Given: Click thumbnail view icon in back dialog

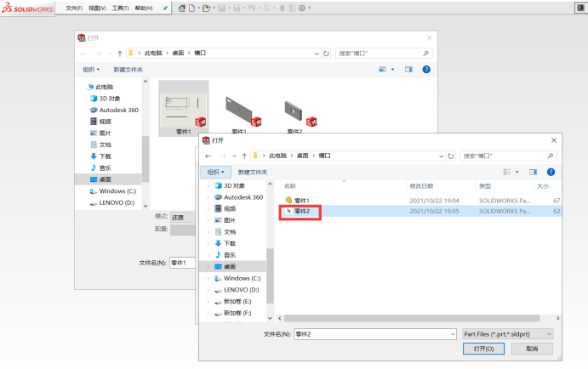Looking at the screenshot, I should 382,70.
